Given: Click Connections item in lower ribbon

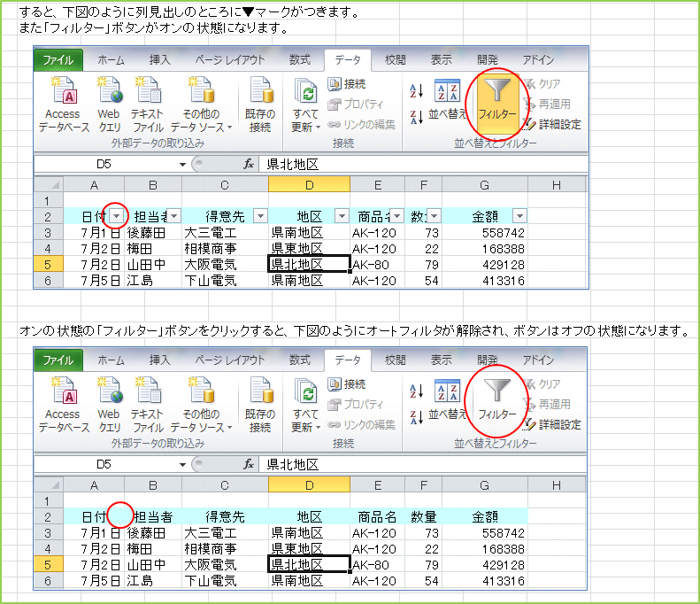Looking at the screenshot, I should pyautogui.click(x=347, y=383).
